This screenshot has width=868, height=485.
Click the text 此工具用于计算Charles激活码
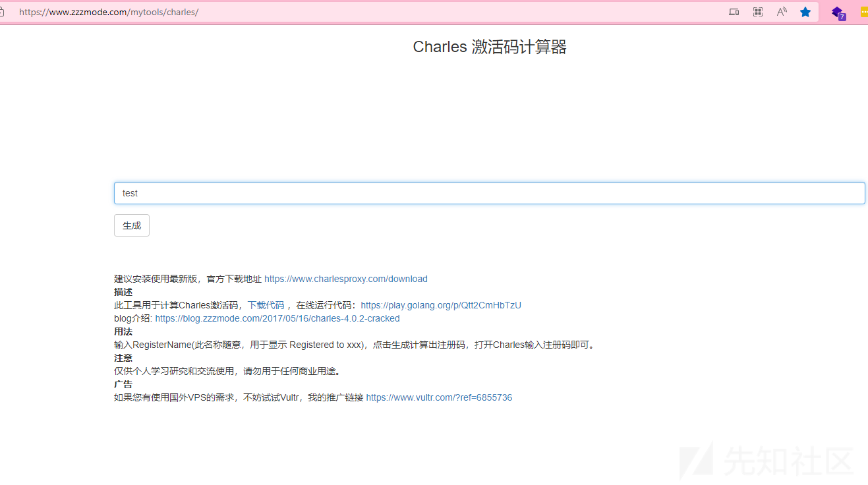tap(176, 305)
